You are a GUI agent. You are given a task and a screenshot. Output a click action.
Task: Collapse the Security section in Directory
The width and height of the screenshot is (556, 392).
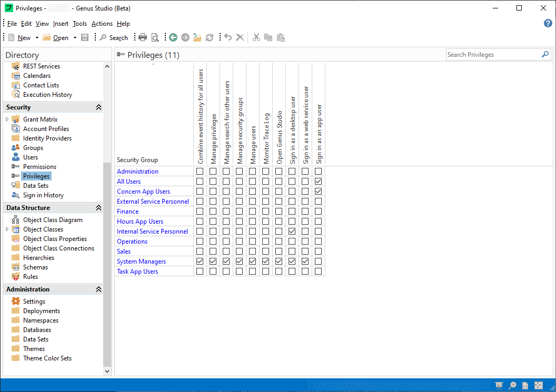(98, 107)
